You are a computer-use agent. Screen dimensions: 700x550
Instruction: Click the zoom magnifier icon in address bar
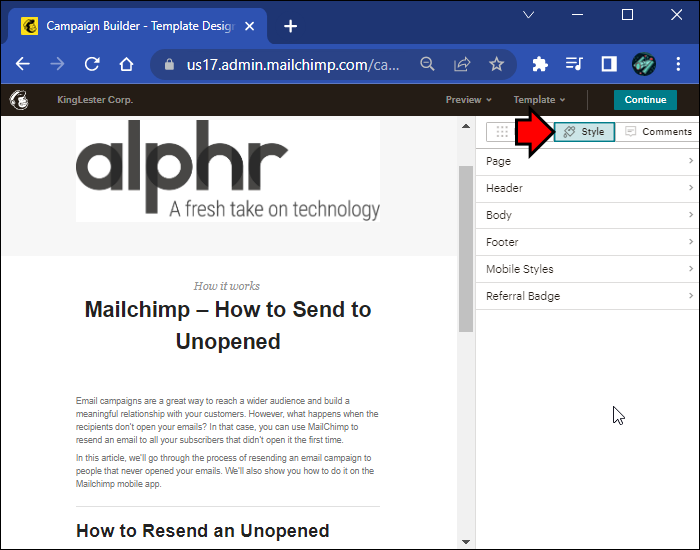427,64
